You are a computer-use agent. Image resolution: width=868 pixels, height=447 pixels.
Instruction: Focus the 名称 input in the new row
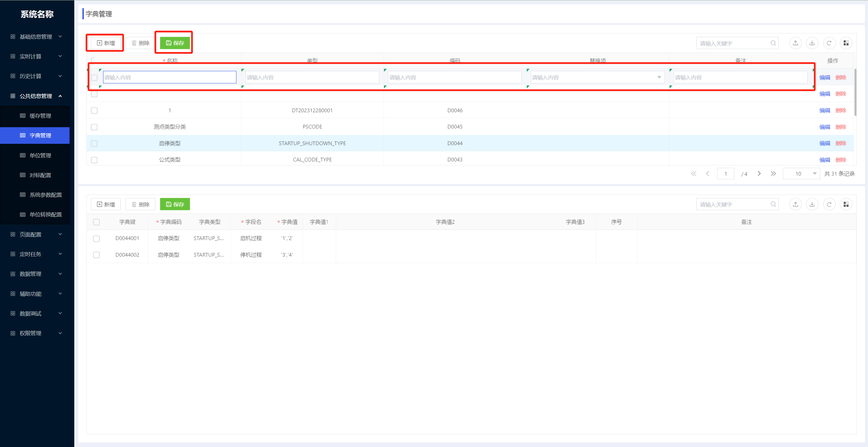click(x=170, y=77)
